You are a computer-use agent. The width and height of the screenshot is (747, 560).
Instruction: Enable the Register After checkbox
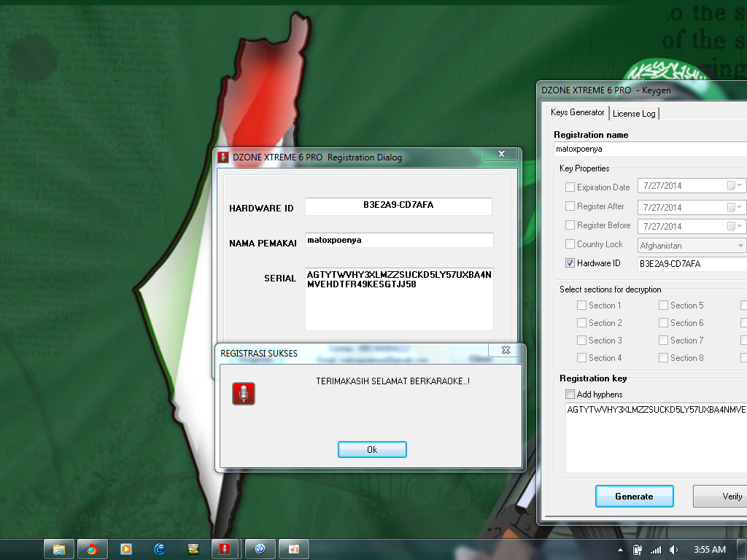[x=570, y=206]
